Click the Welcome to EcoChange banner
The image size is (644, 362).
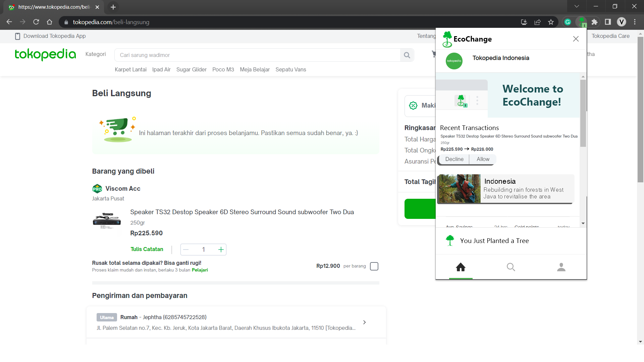click(x=507, y=95)
